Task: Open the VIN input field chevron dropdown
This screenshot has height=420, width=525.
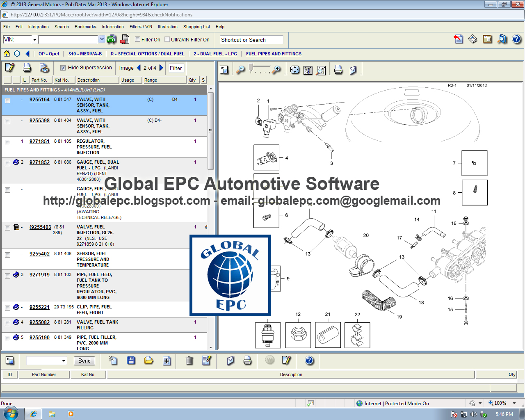Action: coord(101,39)
